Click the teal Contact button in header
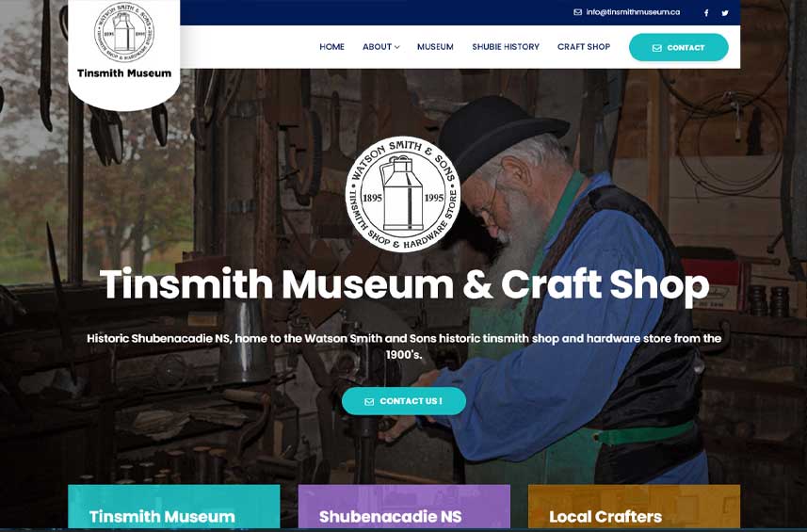The height and width of the screenshot is (532, 807). 678,47
